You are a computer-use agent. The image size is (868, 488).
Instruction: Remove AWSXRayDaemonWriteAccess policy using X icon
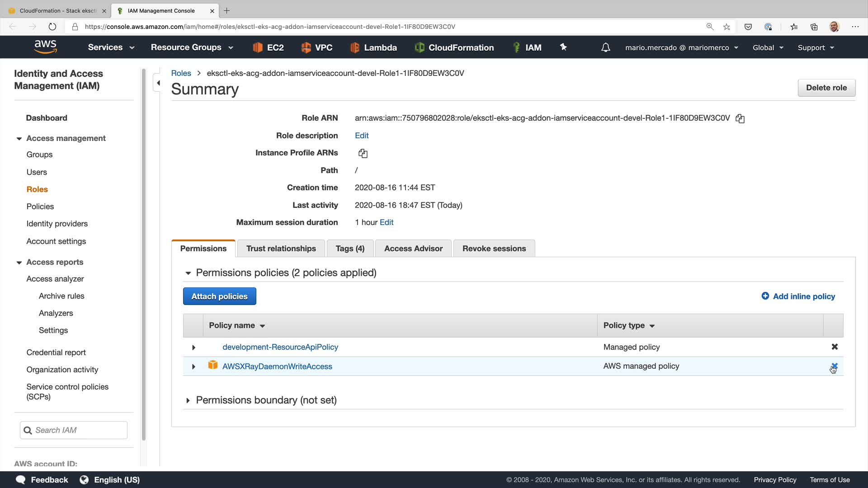click(x=835, y=366)
